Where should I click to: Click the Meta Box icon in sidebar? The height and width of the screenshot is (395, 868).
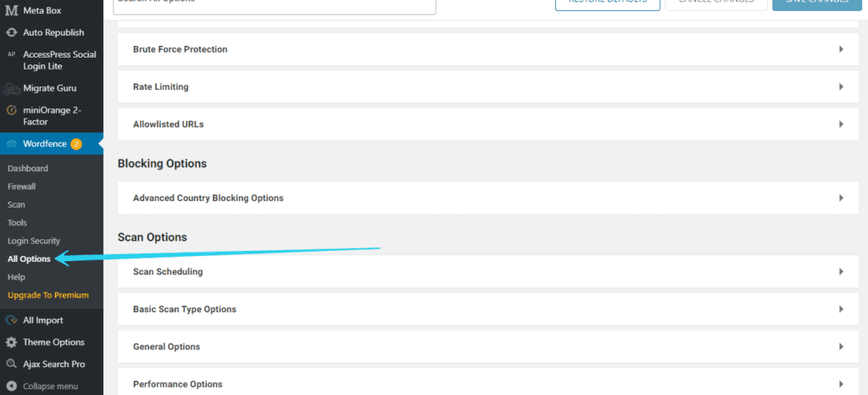pyautogui.click(x=11, y=10)
